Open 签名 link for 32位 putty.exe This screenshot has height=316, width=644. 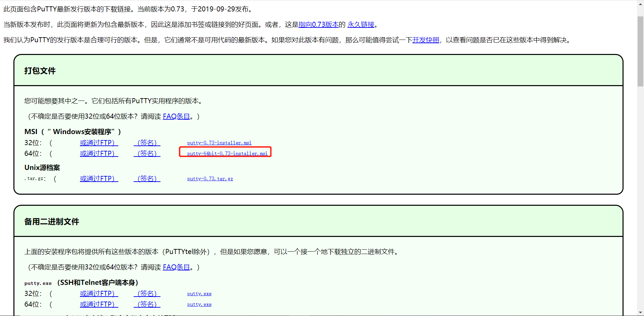pyautogui.click(x=147, y=294)
